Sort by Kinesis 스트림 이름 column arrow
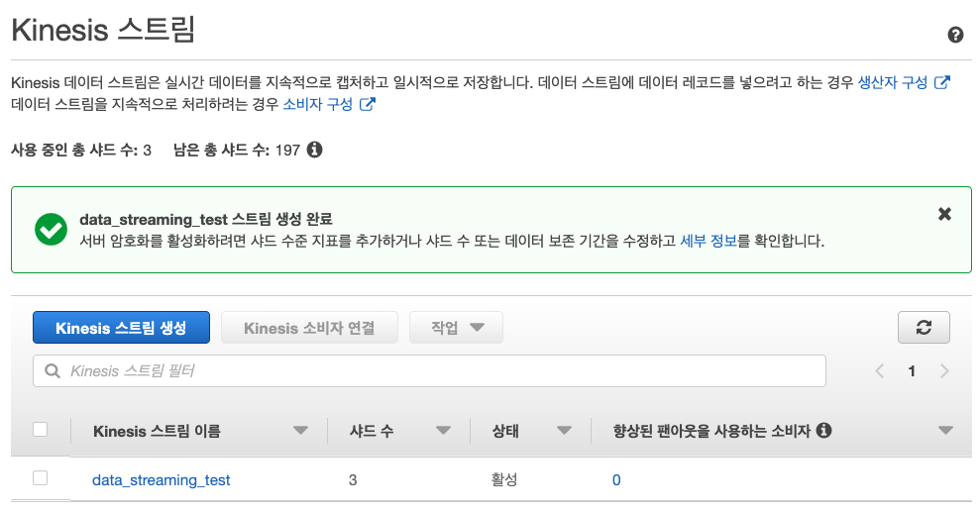 300,430
